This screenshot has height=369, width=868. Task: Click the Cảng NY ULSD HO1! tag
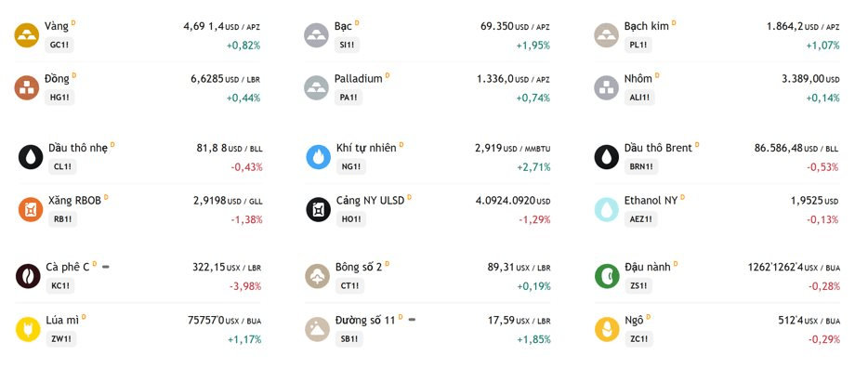[351, 219]
